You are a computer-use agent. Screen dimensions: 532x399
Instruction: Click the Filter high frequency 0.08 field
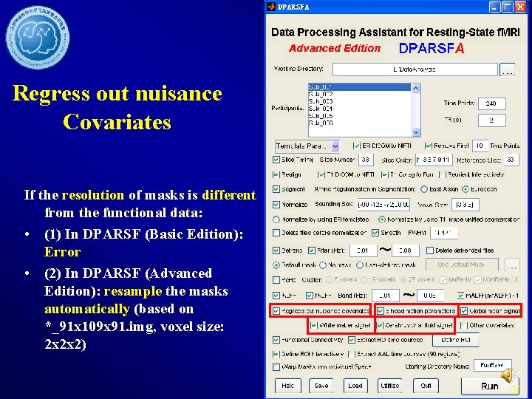point(406,250)
